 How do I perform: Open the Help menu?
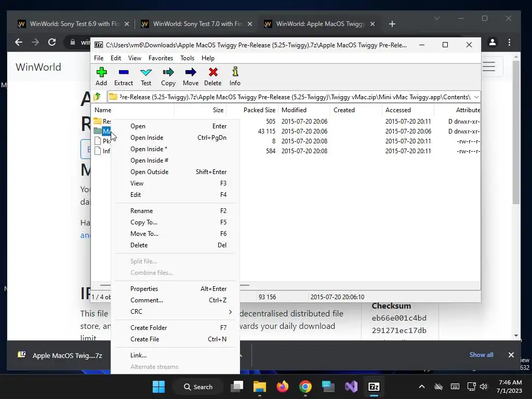pos(208,58)
